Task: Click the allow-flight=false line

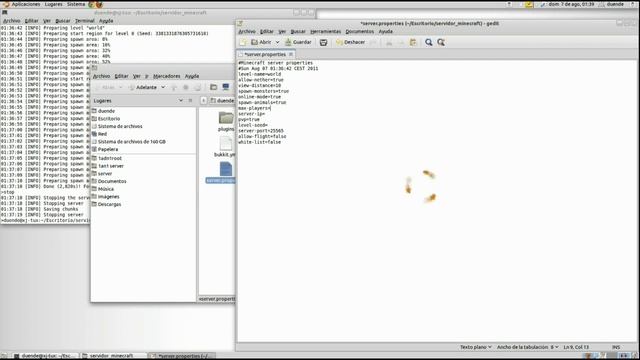Action: (x=262, y=136)
